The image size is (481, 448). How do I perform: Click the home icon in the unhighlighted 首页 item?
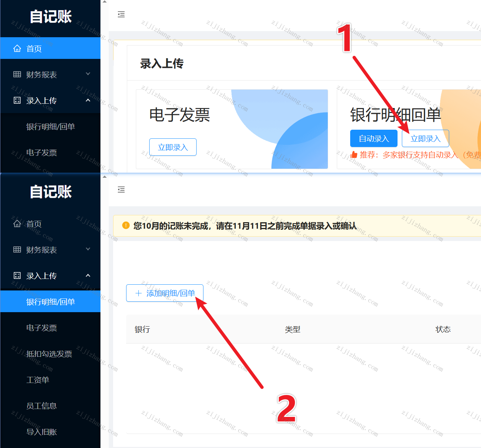[x=17, y=224]
